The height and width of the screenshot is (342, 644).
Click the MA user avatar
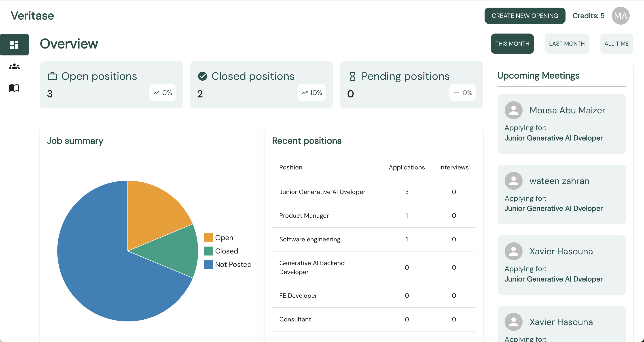(620, 16)
